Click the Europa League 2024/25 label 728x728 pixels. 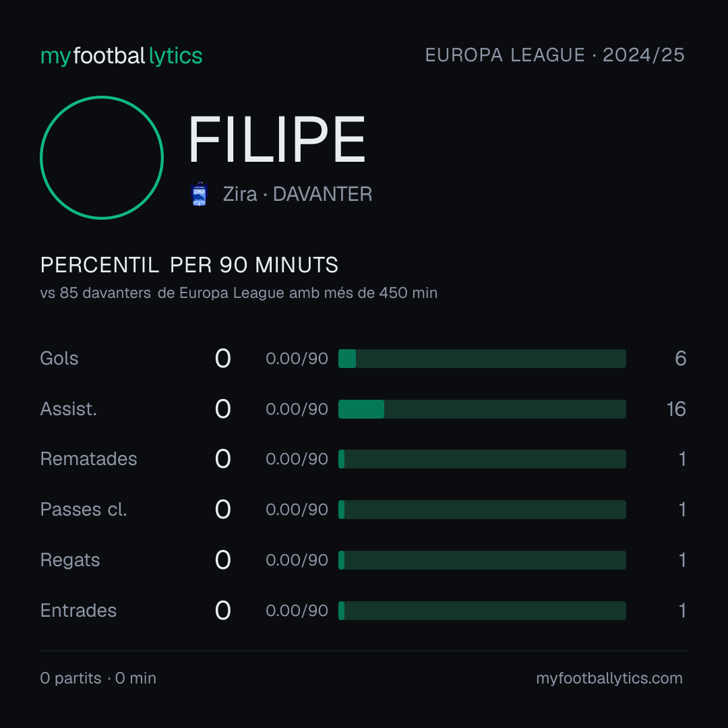555,55
